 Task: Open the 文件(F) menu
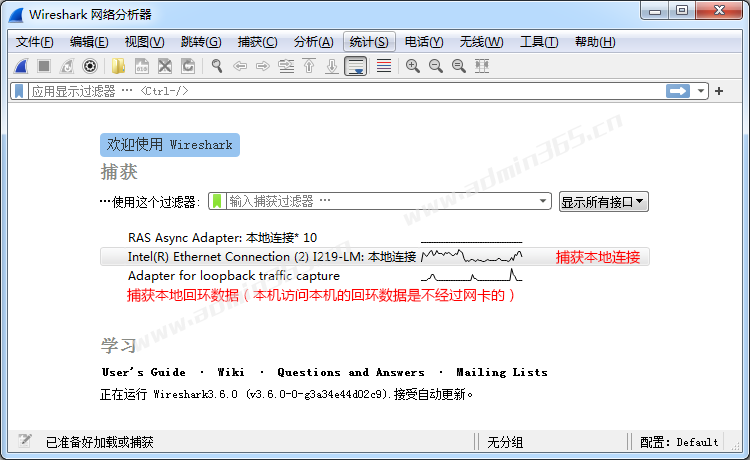(x=34, y=42)
